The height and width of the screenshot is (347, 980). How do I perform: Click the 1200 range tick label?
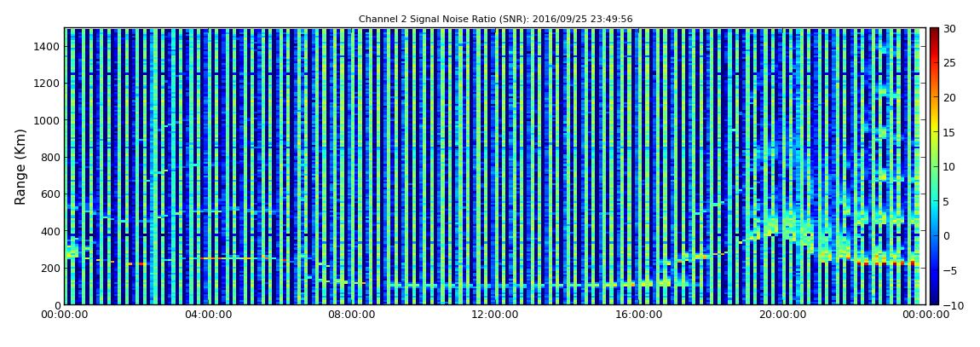[x=47, y=84]
